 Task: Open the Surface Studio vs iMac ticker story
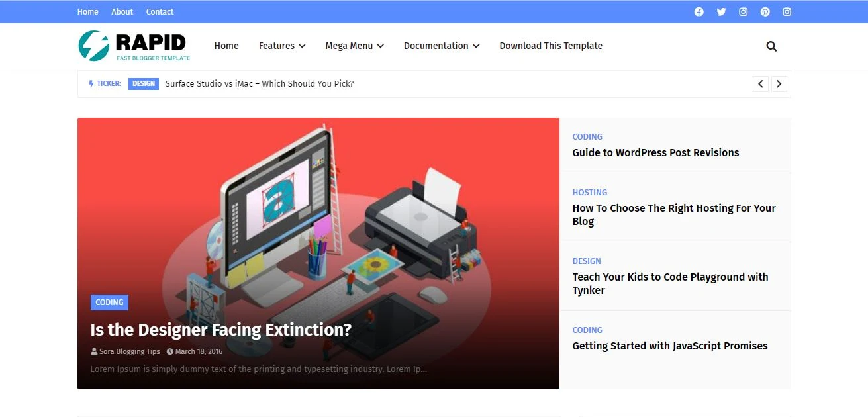(259, 83)
